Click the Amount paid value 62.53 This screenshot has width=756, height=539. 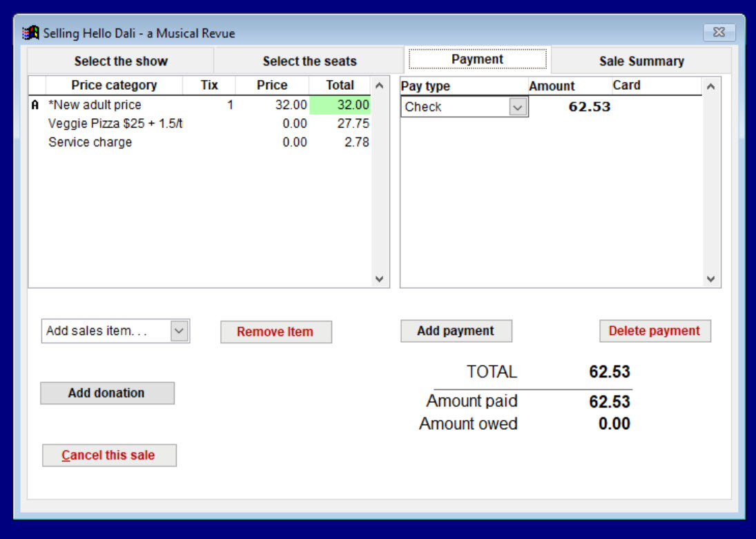point(610,401)
